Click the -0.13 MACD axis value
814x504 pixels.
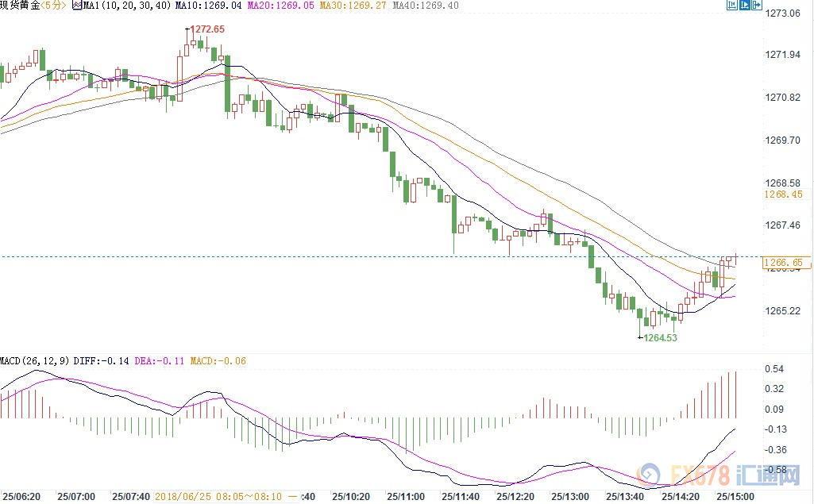pos(776,429)
